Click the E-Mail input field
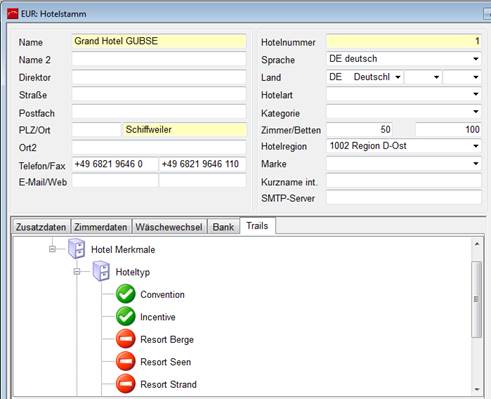The height and width of the screenshot is (399, 491). [115, 181]
